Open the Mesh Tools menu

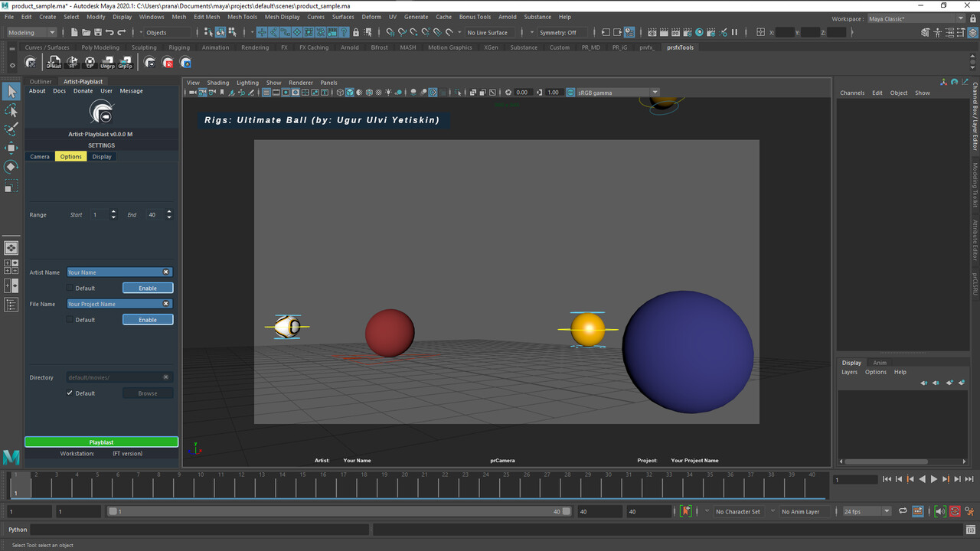(x=242, y=17)
